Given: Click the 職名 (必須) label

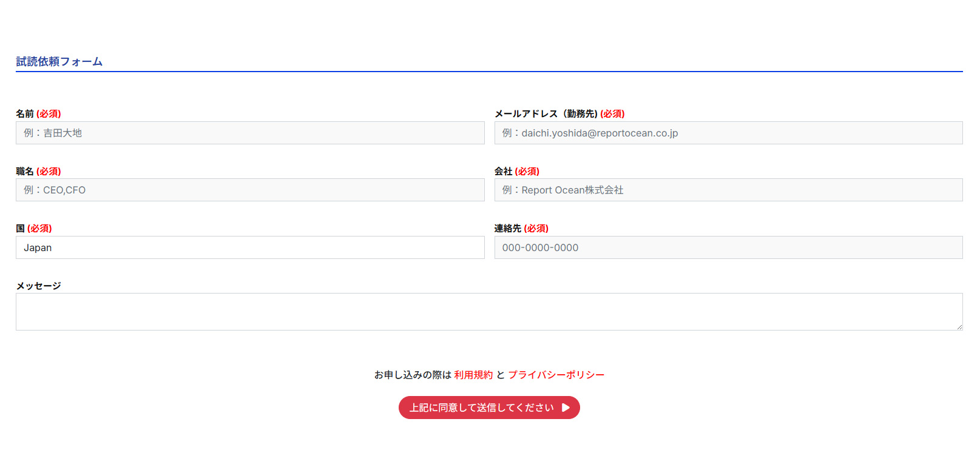Looking at the screenshot, I should [x=38, y=171].
